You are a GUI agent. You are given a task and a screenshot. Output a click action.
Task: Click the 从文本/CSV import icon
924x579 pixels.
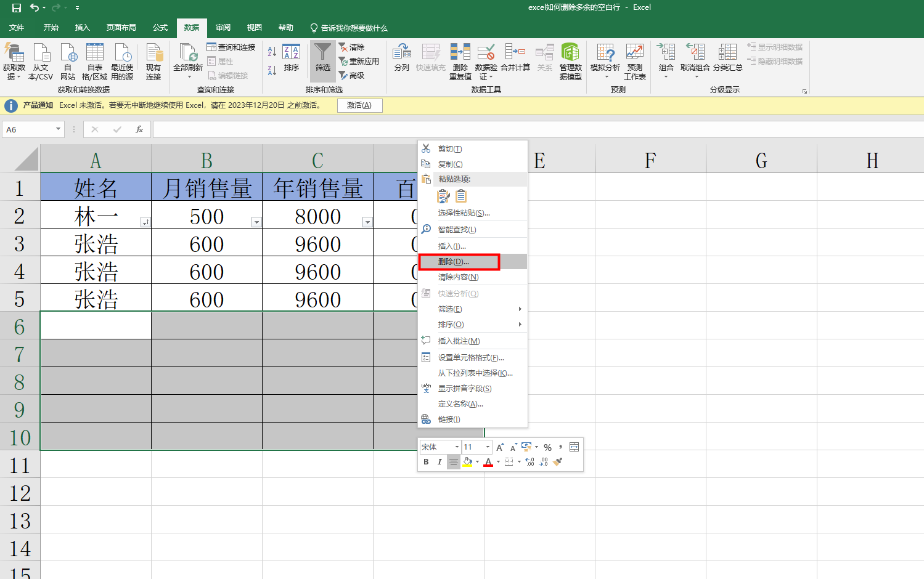tap(41, 62)
